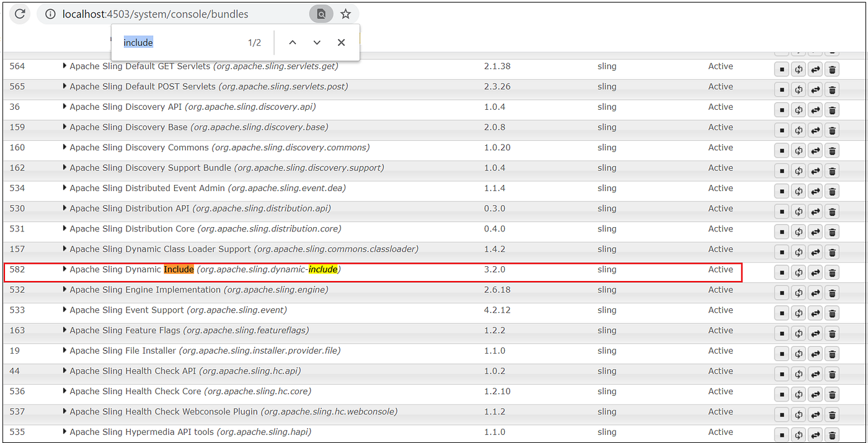Update the Sling Distribution Core bundle
Image resolution: width=868 pixels, height=443 pixels.
[815, 231]
